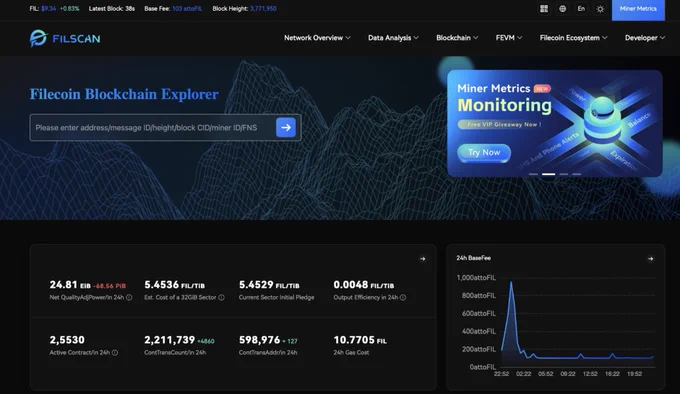The height and width of the screenshot is (394, 680).
Task: Click the globe network icon
Action: tap(562, 9)
